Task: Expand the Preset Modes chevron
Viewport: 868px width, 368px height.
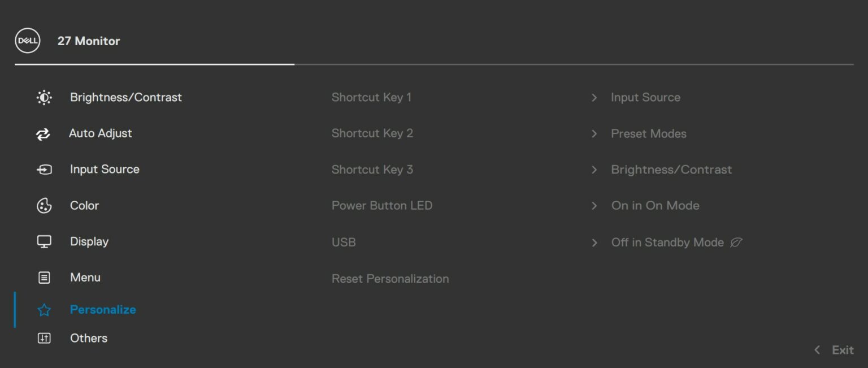Action: coord(594,134)
